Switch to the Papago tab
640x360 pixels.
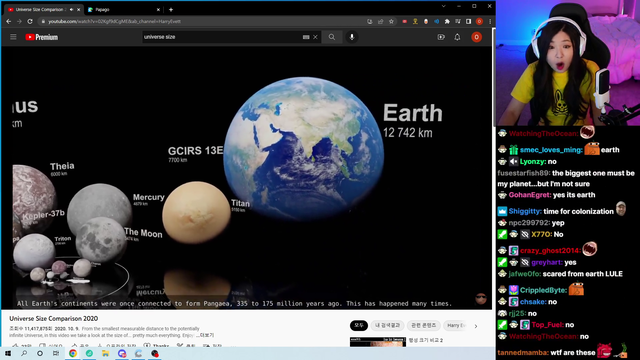pos(122,9)
